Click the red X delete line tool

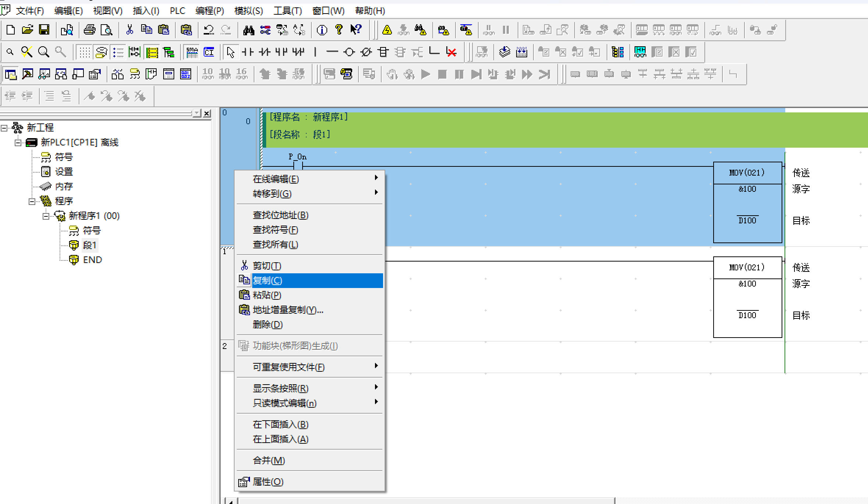451,52
